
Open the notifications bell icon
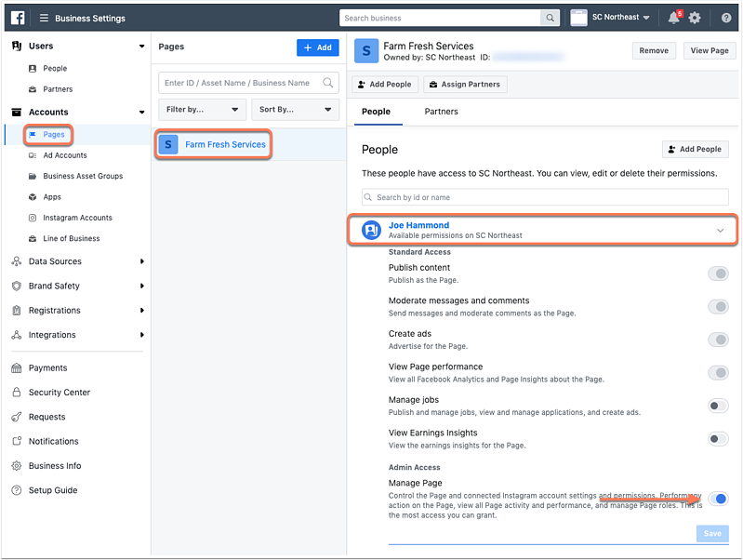click(x=673, y=18)
